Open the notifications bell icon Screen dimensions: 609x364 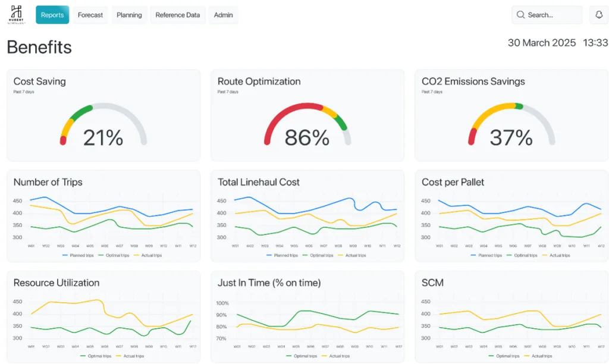[599, 15]
